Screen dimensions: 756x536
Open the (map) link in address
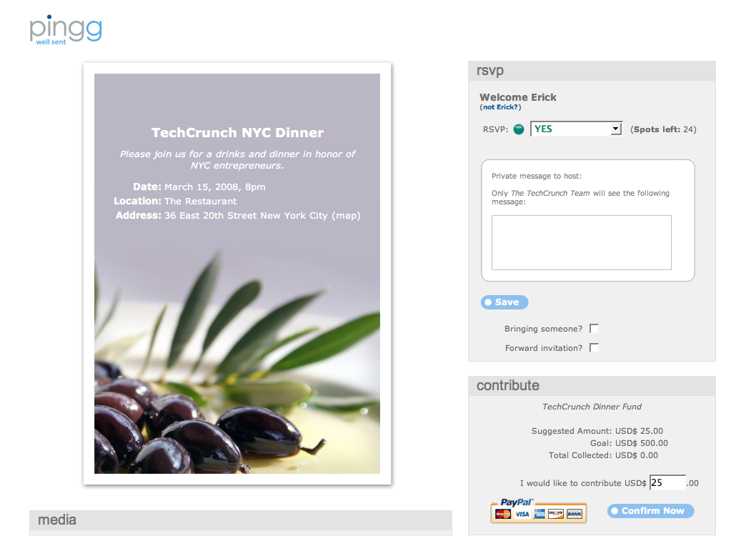(346, 215)
